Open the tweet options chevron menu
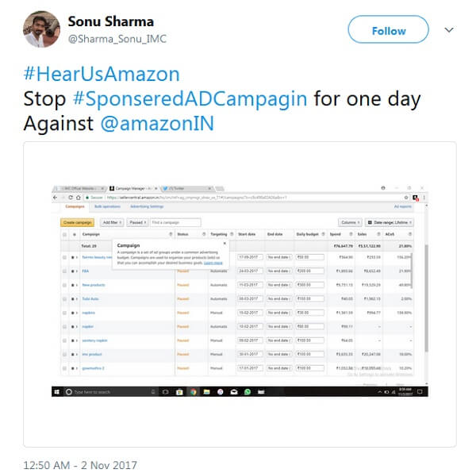 click(449, 30)
